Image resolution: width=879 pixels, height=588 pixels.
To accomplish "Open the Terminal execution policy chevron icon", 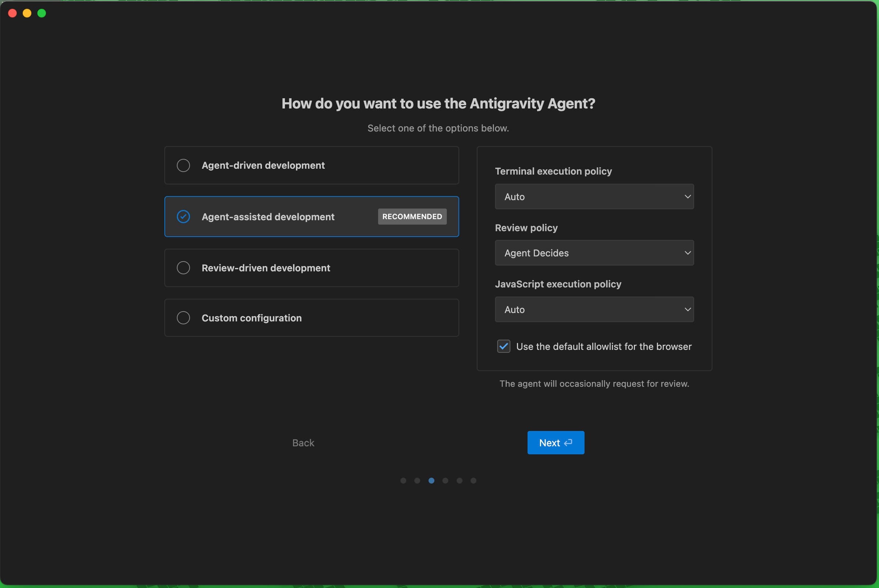I will [x=687, y=196].
